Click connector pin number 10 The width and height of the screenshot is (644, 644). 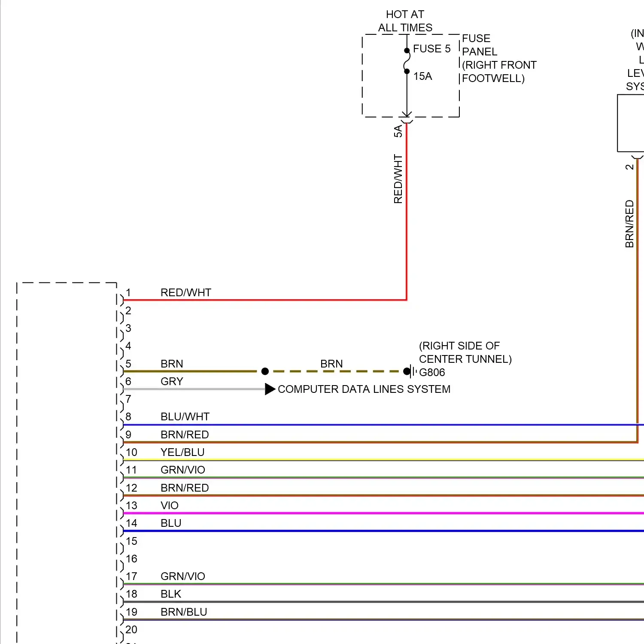(131, 453)
